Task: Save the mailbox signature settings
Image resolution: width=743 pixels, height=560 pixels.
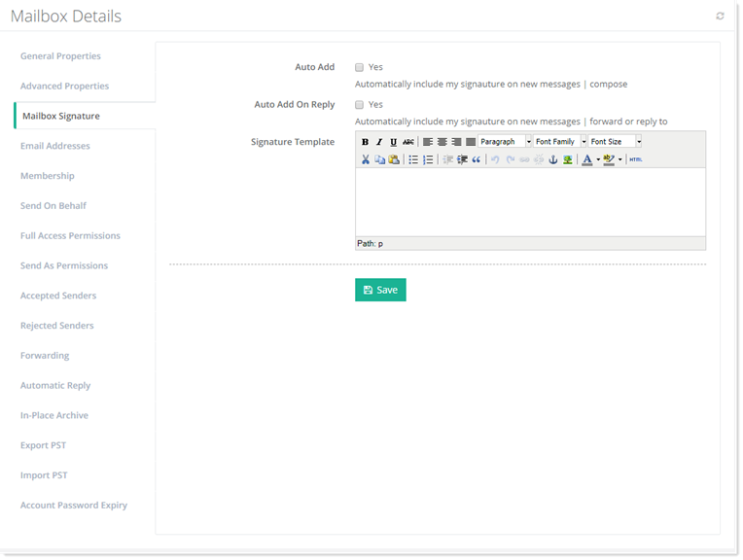Action: point(380,290)
